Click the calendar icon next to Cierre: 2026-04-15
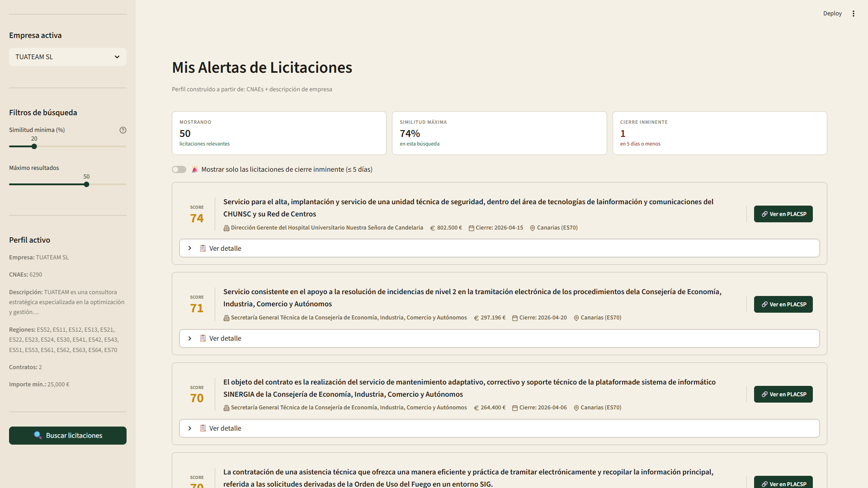Viewport: 868px width, 488px height. (x=472, y=228)
